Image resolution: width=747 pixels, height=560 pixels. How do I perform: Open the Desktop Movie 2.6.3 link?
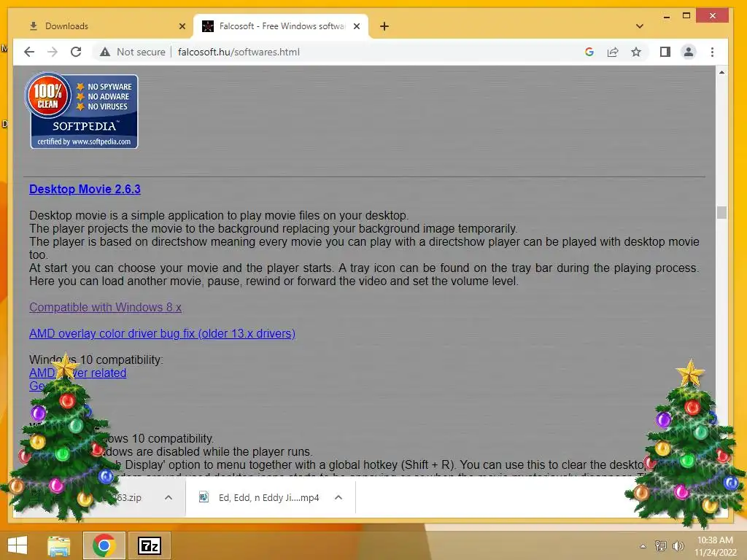point(85,189)
